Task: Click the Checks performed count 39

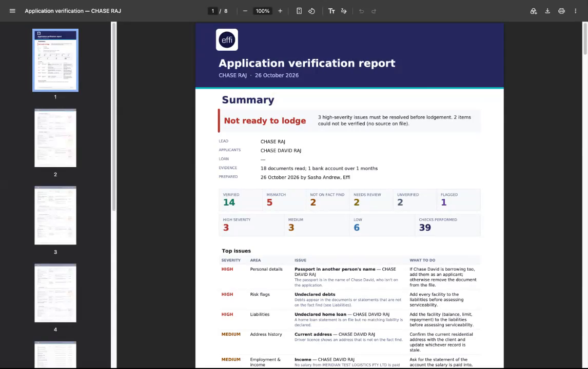Action: tap(425, 228)
